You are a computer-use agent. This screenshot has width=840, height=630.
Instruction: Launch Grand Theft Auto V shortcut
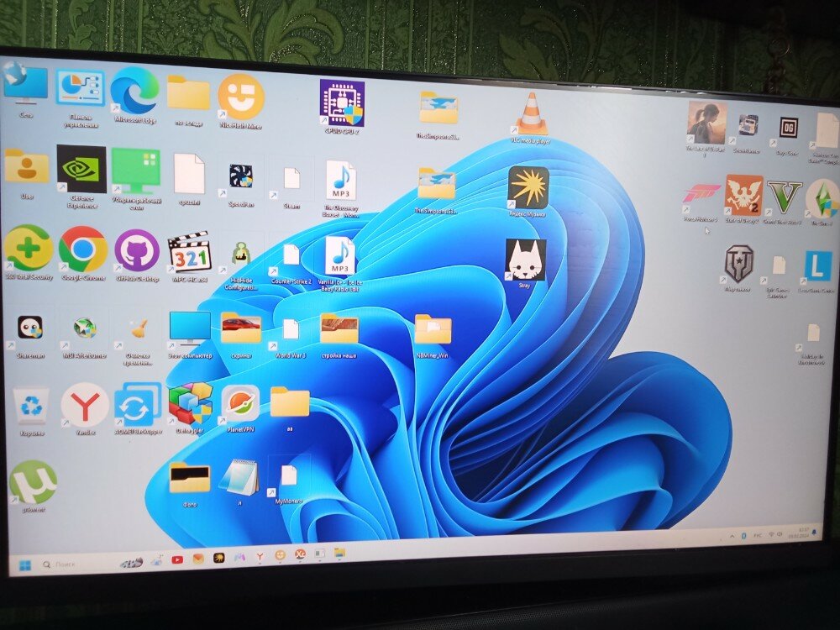784,201
